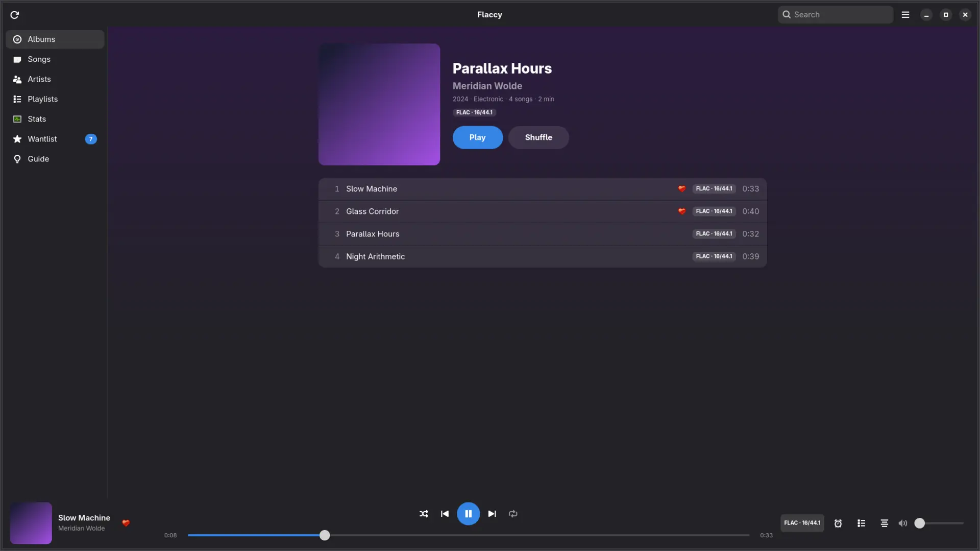Viewport: 980px width, 551px height.
Task: Open the play queue list icon
Action: 862,523
